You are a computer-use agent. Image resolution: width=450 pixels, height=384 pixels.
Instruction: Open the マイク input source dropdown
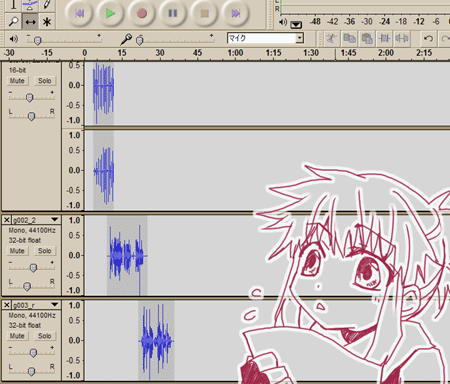coord(300,38)
